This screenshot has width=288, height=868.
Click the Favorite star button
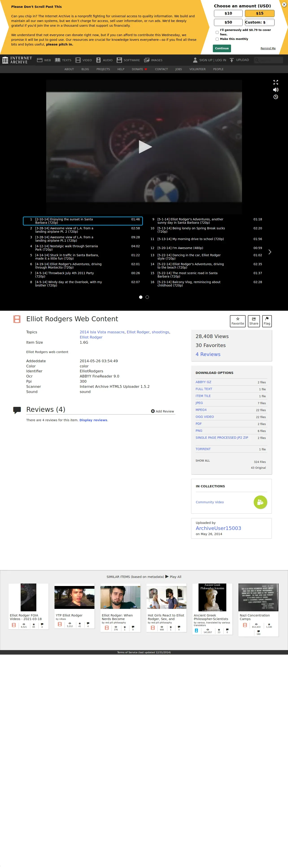[238, 321]
